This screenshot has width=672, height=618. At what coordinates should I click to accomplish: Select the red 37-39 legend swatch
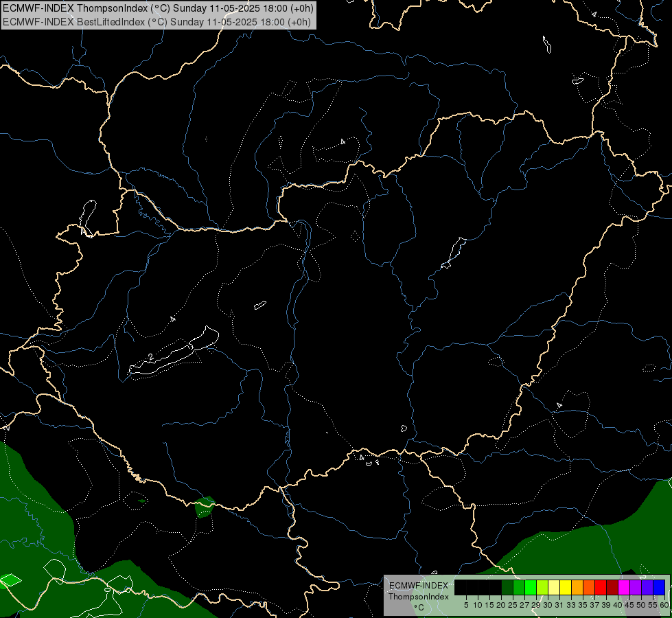(x=601, y=587)
